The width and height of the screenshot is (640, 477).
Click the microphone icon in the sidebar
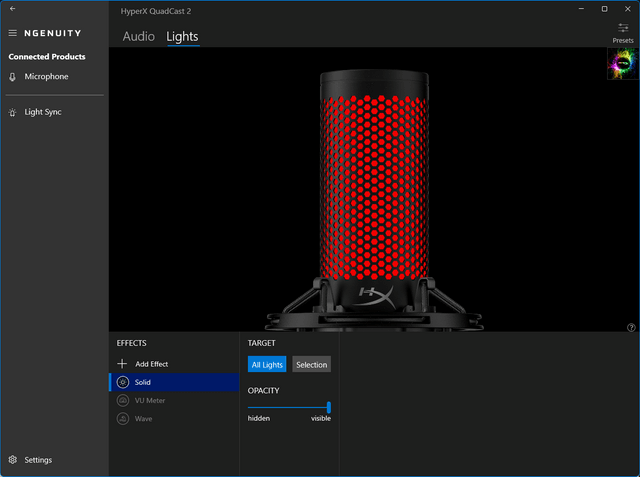click(13, 77)
